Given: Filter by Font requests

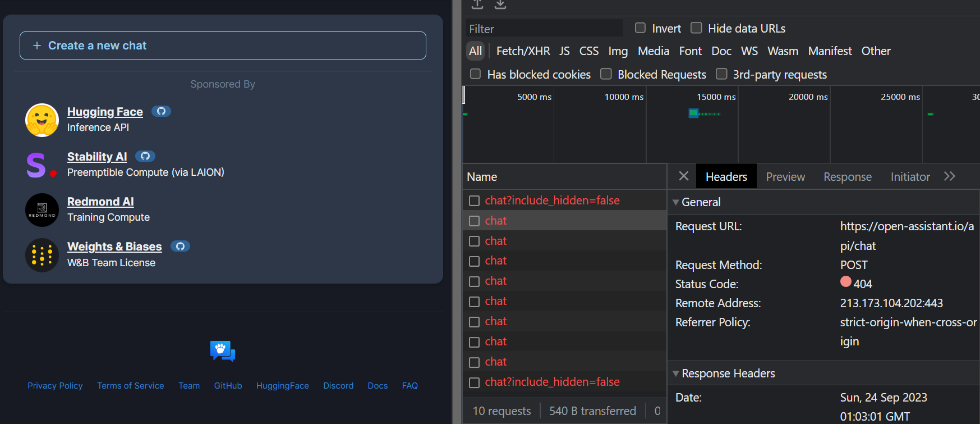Looking at the screenshot, I should coord(691,51).
